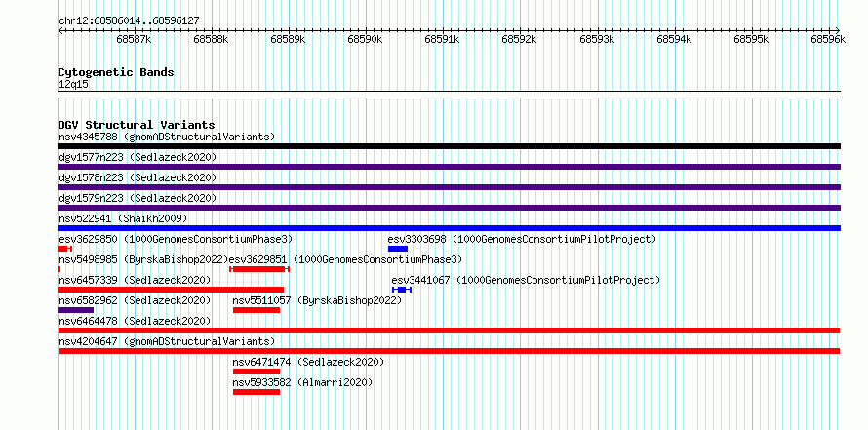Click the blue glyph under esv3441067
The image size is (868, 430).
(x=402, y=290)
